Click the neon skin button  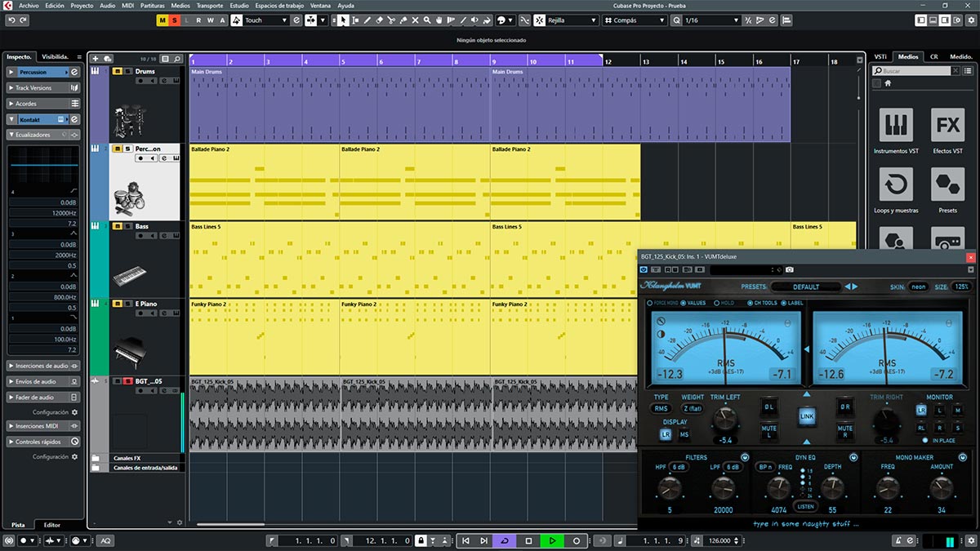(920, 287)
